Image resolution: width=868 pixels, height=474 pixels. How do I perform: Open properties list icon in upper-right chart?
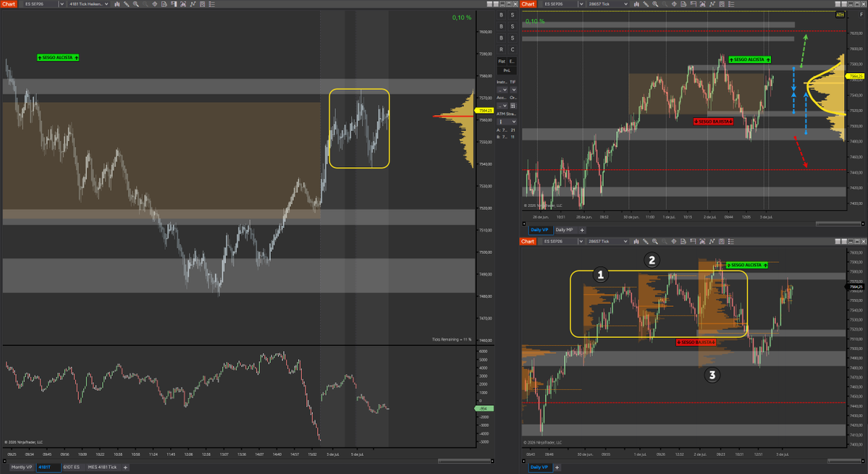(x=731, y=4)
